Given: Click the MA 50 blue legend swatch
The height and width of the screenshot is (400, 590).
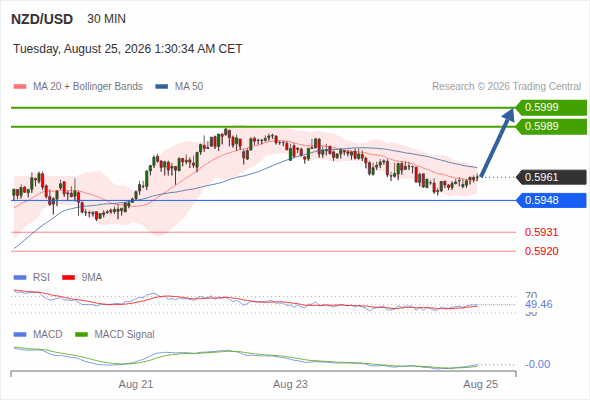Looking at the screenshot, I should 162,87.
